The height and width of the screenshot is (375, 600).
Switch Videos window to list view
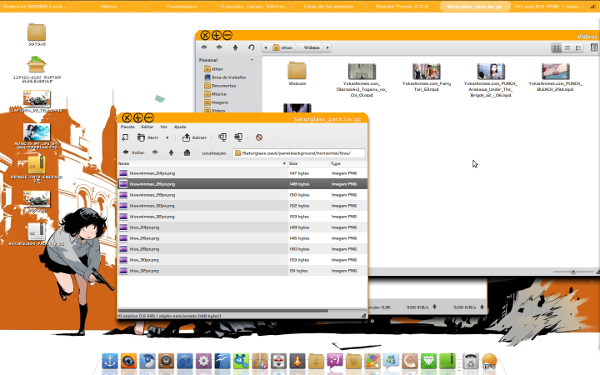567,48
